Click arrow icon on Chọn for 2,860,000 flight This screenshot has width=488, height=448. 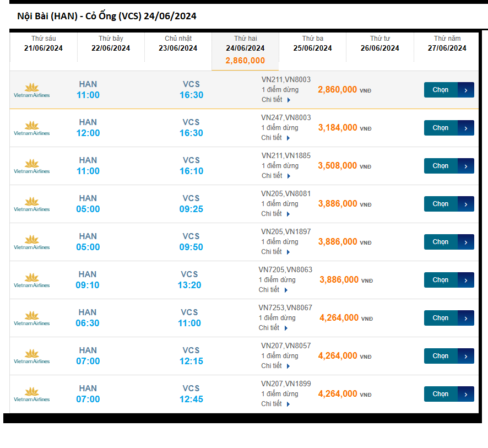465,90
